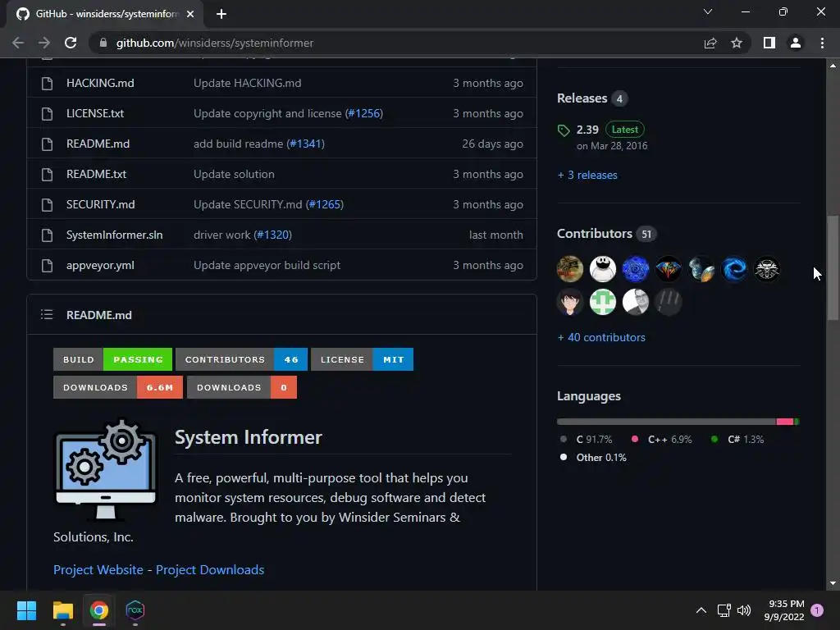Click 'Update appveyor build script' commit message

pos(267,265)
